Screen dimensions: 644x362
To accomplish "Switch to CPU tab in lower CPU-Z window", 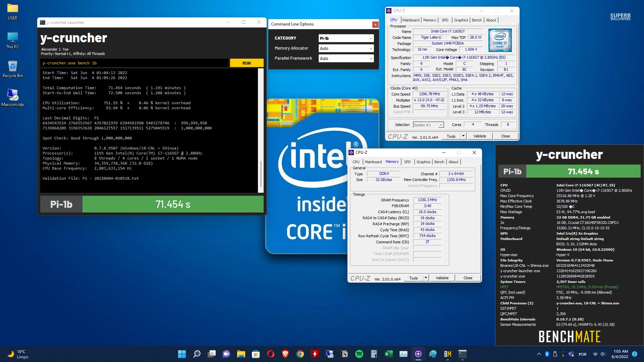I will [356, 162].
